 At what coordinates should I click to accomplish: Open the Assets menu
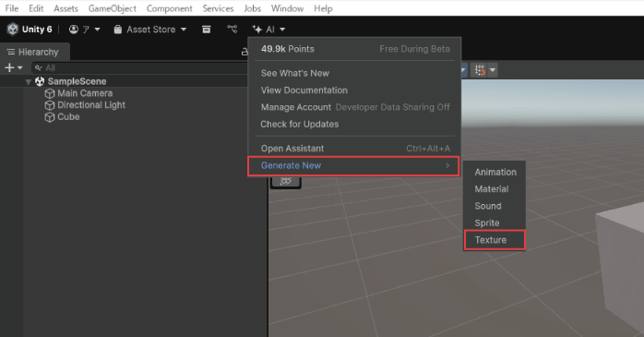click(x=66, y=8)
